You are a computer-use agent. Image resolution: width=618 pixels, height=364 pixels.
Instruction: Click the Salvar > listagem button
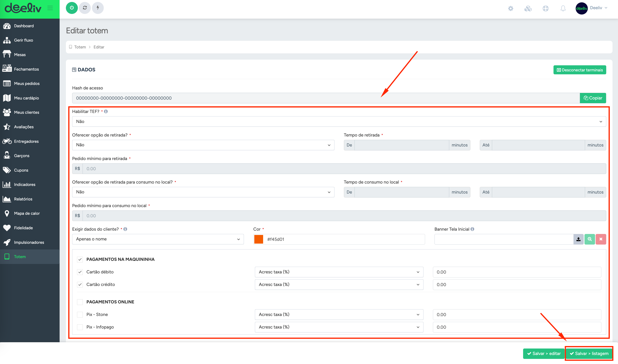(589, 353)
